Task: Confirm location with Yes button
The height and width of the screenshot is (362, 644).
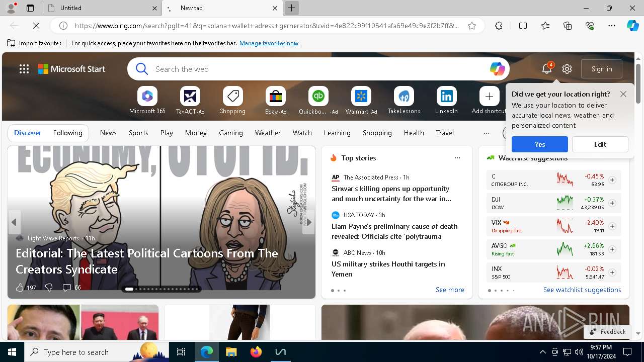Action: [x=540, y=144]
